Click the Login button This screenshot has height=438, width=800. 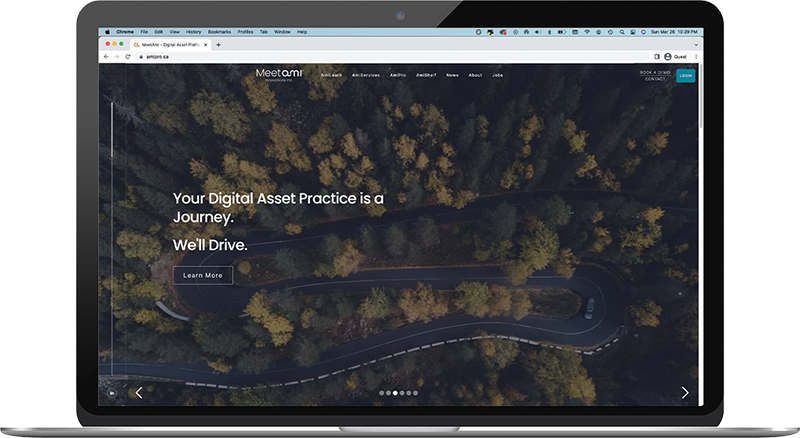point(685,75)
